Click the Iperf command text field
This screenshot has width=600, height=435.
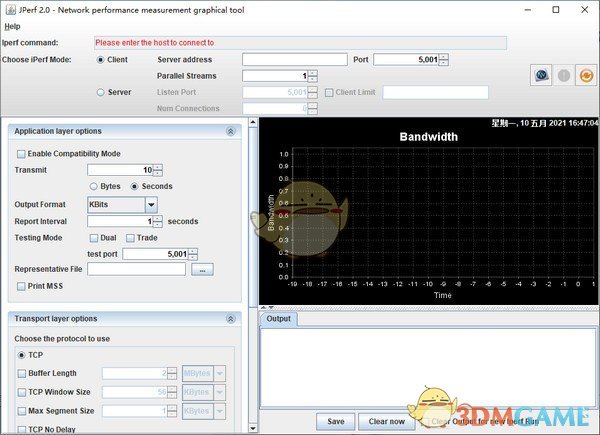click(x=300, y=43)
